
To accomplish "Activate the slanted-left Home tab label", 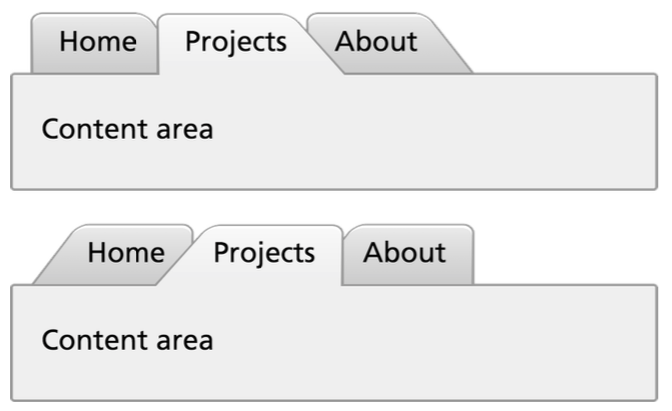I will [x=125, y=253].
